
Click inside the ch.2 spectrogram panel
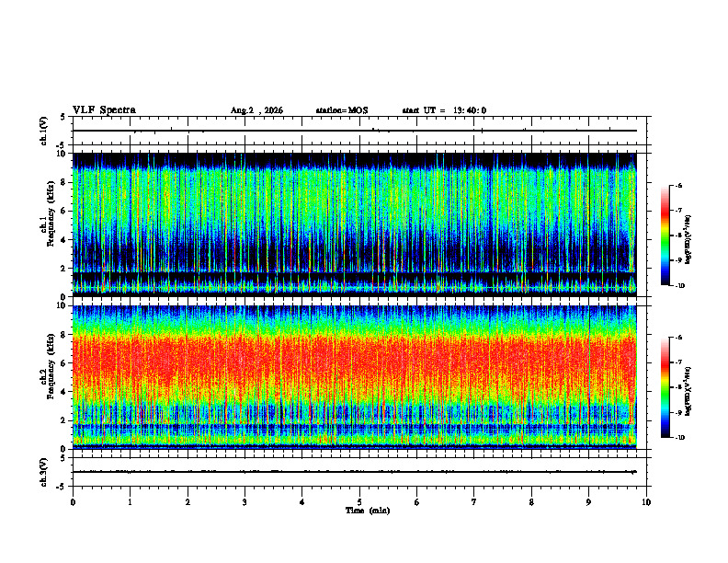(355, 377)
